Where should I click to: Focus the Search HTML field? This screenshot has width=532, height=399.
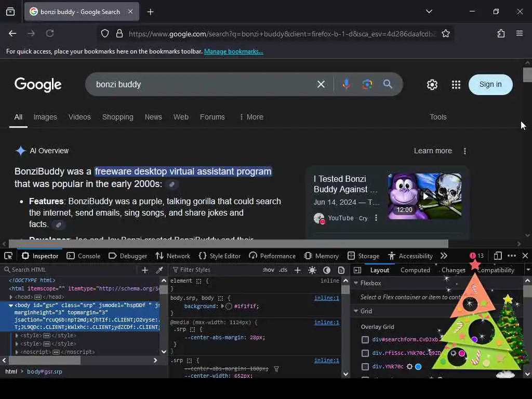70,270
